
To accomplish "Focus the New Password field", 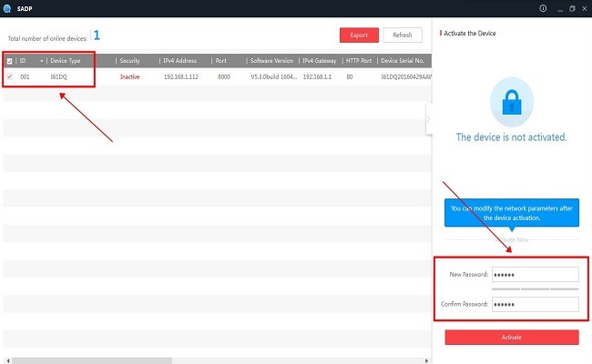I will [535, 274].
